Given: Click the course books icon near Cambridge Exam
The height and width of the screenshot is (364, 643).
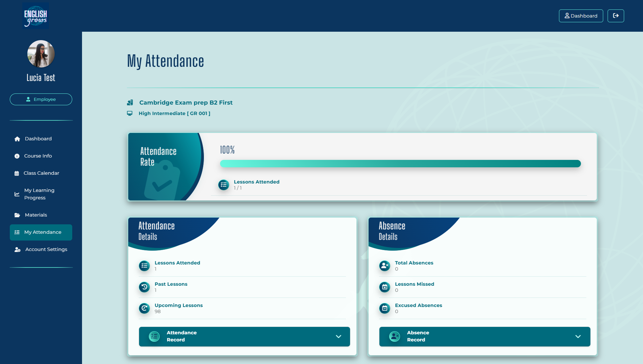Looking at the screenshot, I should 130,103.
